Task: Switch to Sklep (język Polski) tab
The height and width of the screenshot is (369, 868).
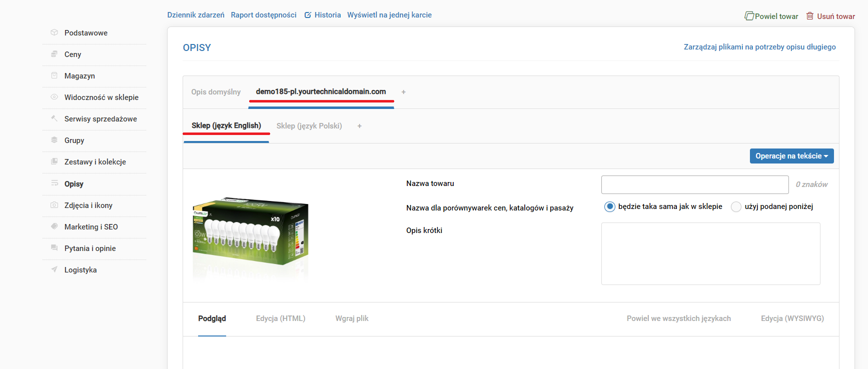Action: point(309,126)
